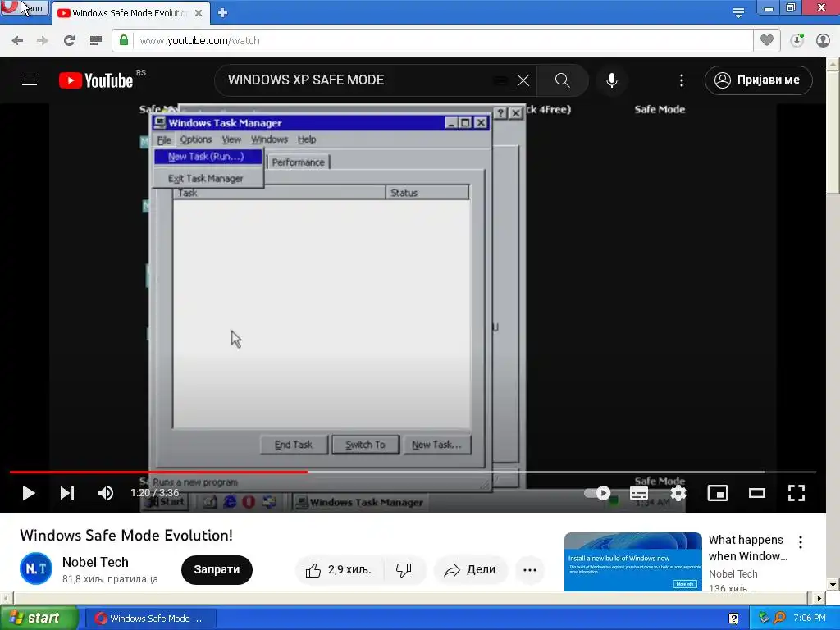Toggle subtitles captions button
The image size is (840, 630).
coord(638,493)
